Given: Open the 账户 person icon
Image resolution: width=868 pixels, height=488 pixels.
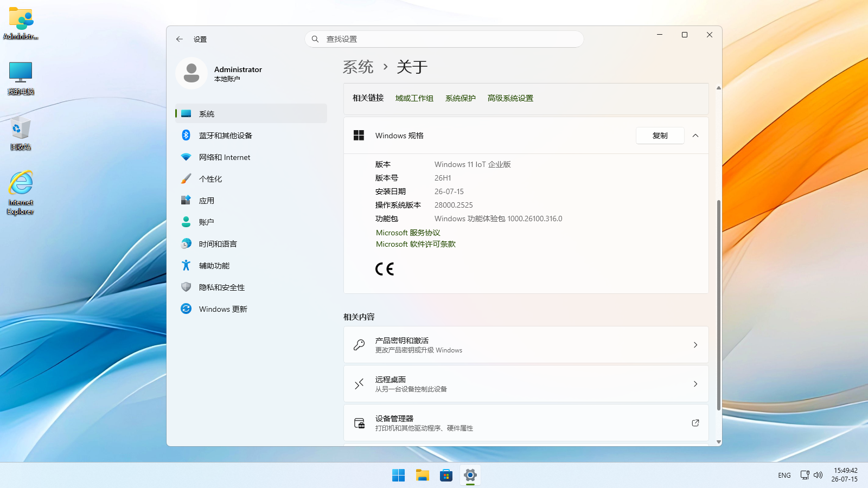Looking at the screenshot, I should point(186,222).
